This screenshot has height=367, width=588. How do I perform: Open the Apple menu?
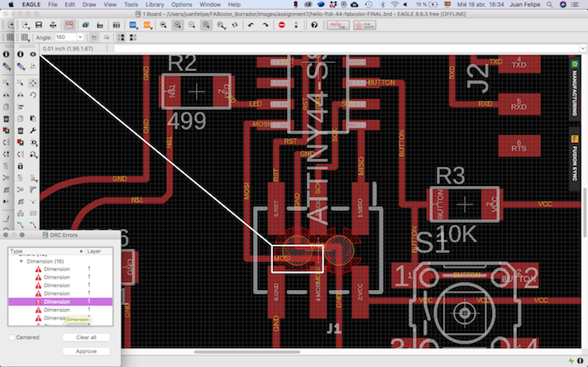[x=11, y=4]
